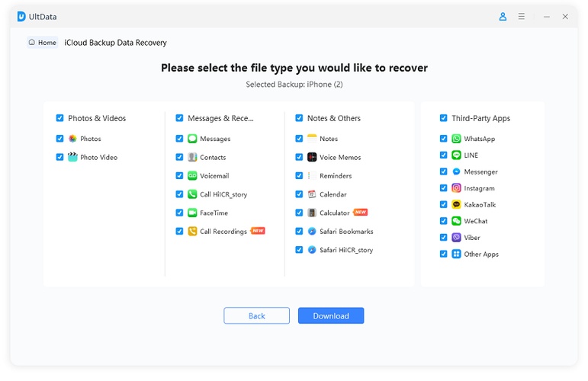This screenshot has width=588, height=381.
Task: Close the UltData window
Action: 565,17
